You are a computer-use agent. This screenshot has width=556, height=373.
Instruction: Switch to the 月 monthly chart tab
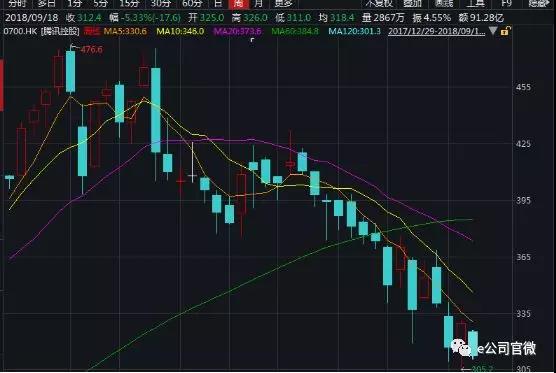258,3
